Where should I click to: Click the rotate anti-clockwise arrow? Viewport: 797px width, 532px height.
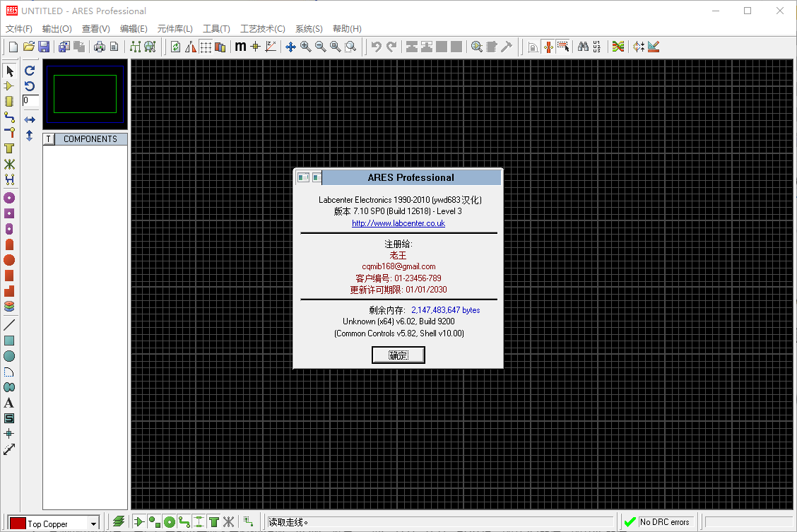tap(30, 86)
